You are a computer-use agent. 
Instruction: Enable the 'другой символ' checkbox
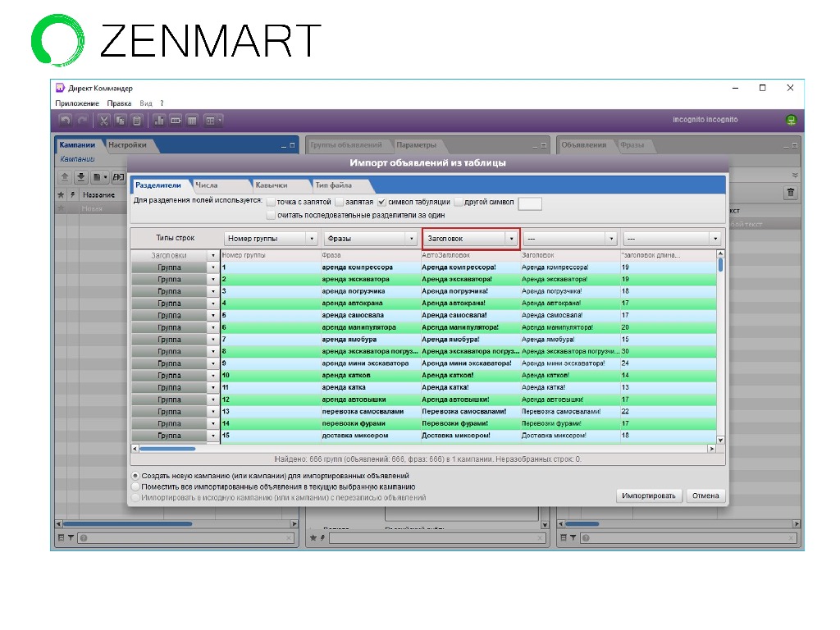coord(459,202)
